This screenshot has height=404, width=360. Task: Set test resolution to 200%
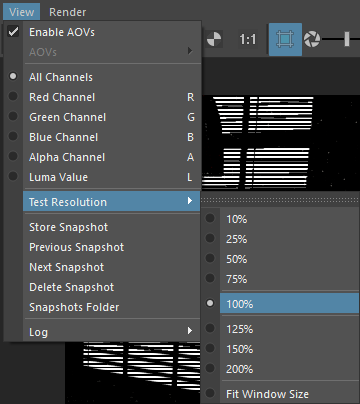(x=280, y=369)
